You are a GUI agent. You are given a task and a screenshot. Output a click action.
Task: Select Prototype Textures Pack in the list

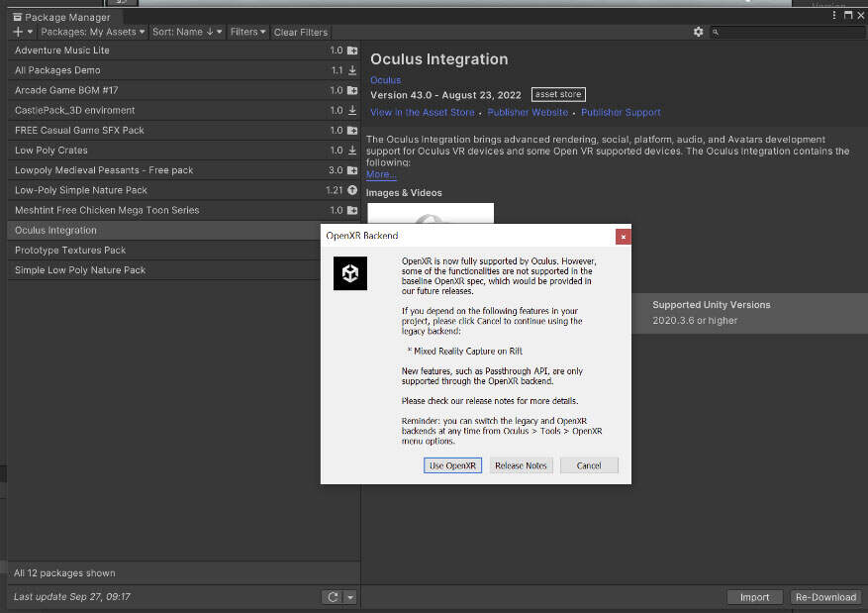coord(69,250)
